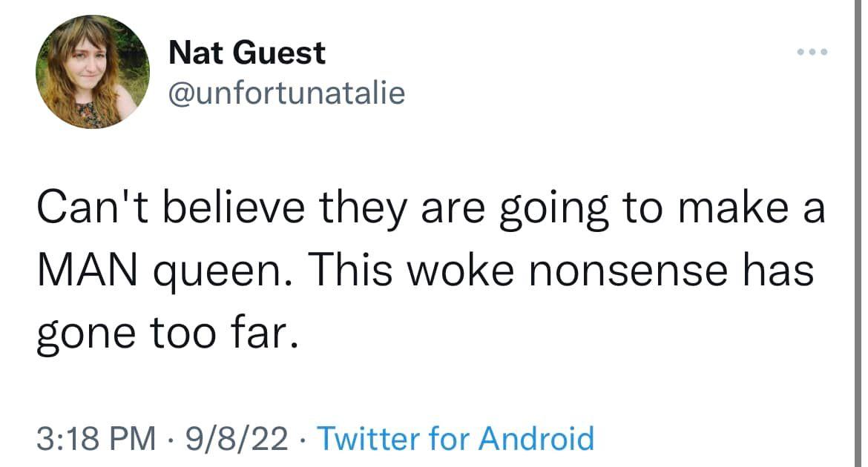Click the display name Nat Guest
Viewport: 868px width, 467px height.
(x=246, y=52)
